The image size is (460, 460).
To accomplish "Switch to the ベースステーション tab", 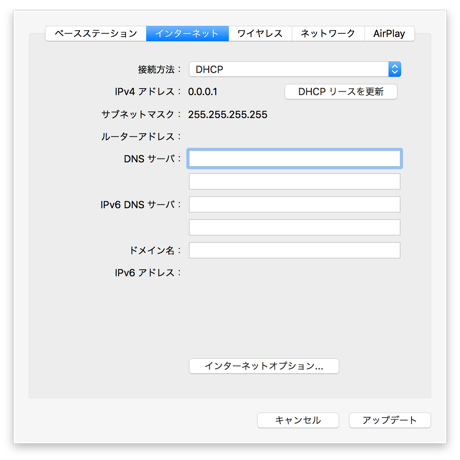I will pos(96,34).
